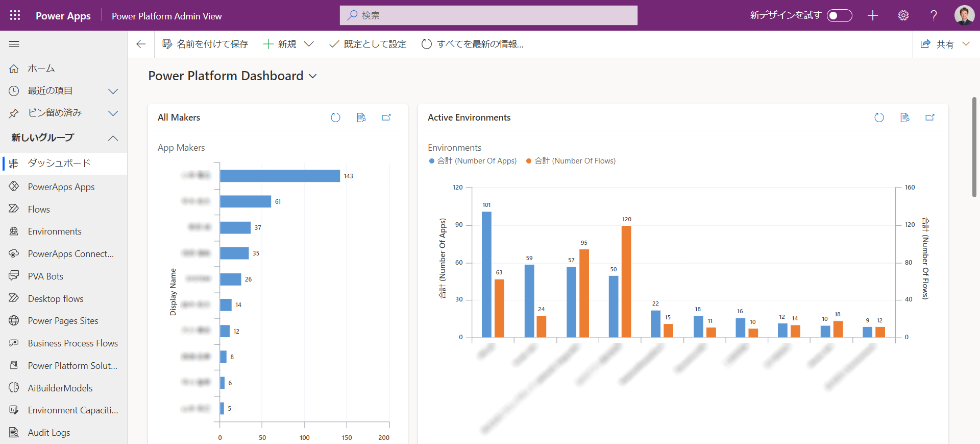Click the Environments sidebar icon

point(14,231)
